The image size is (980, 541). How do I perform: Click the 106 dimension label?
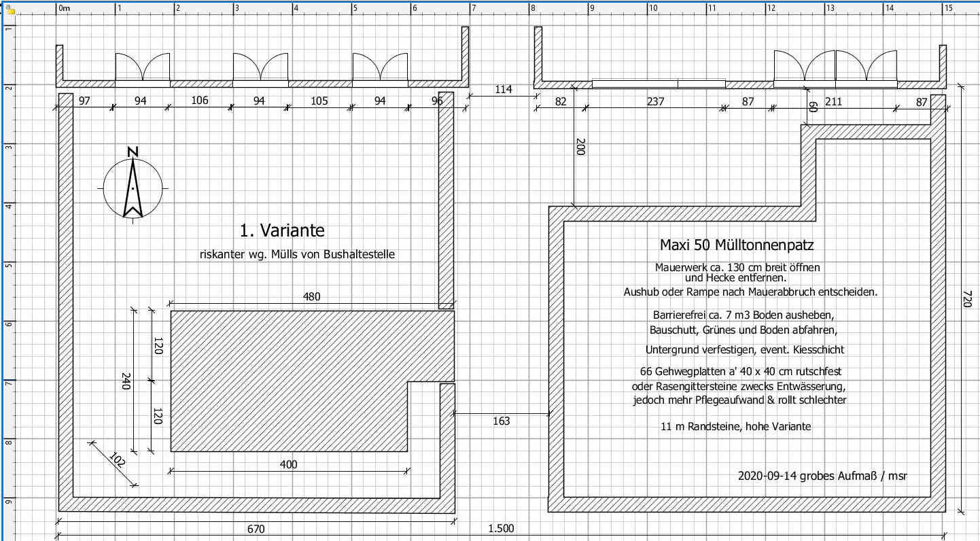pyautogui.click(x=200, y=101)
